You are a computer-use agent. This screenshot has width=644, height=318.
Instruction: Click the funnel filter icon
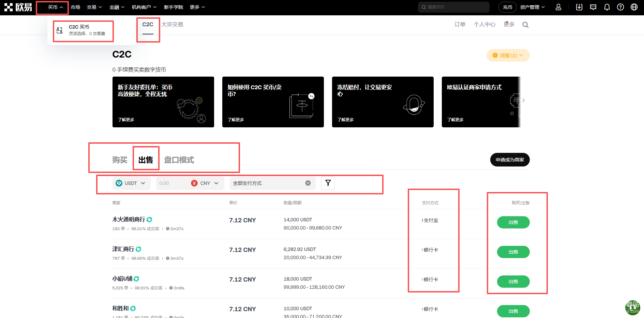(328, 183)
